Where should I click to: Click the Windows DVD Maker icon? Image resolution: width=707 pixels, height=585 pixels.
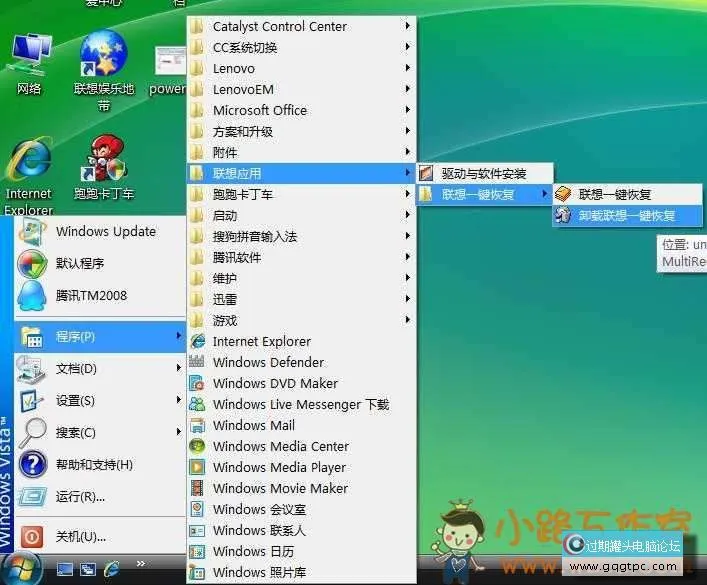tap(197, 383)
